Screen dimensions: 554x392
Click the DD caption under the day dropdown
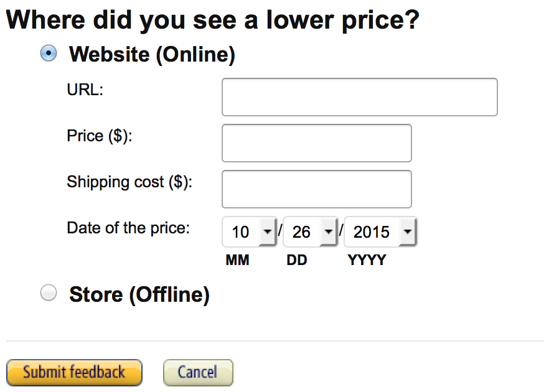click(x=297, y=260)
